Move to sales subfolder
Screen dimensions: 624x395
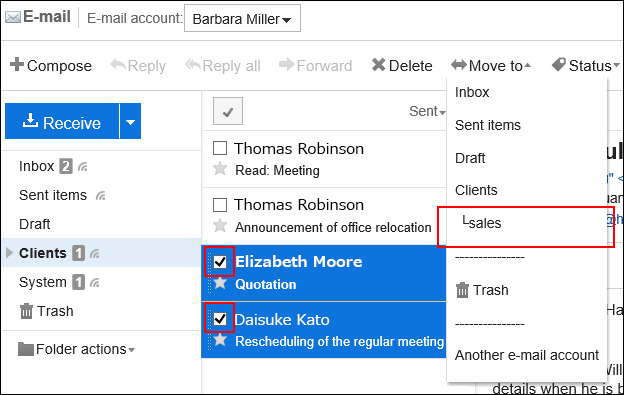[x=482, y=223]
